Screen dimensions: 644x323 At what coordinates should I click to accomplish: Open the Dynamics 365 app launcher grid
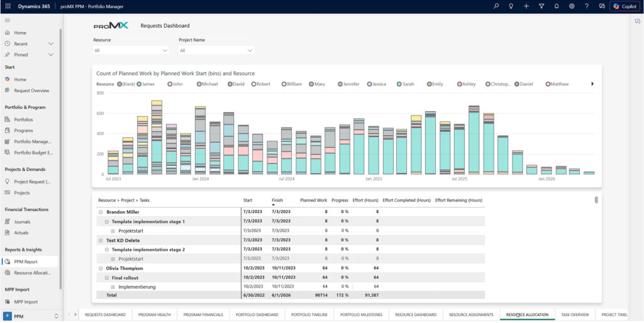(8, 6)
